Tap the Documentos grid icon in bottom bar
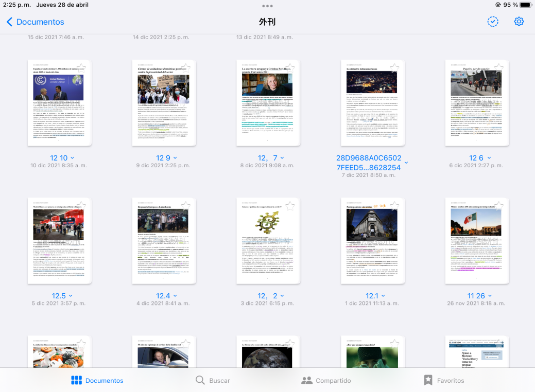This screenshot has width=535, height=392. coord(77,380)
